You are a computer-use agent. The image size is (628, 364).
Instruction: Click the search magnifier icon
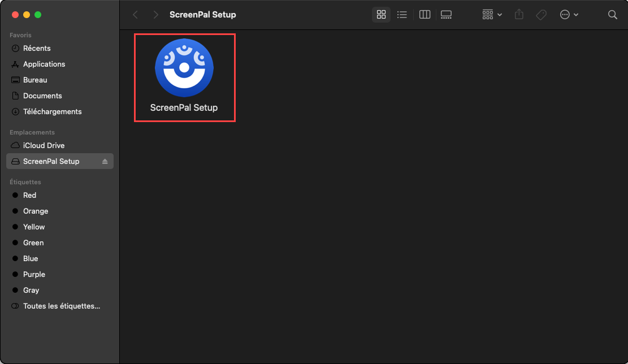coord(612,15)
